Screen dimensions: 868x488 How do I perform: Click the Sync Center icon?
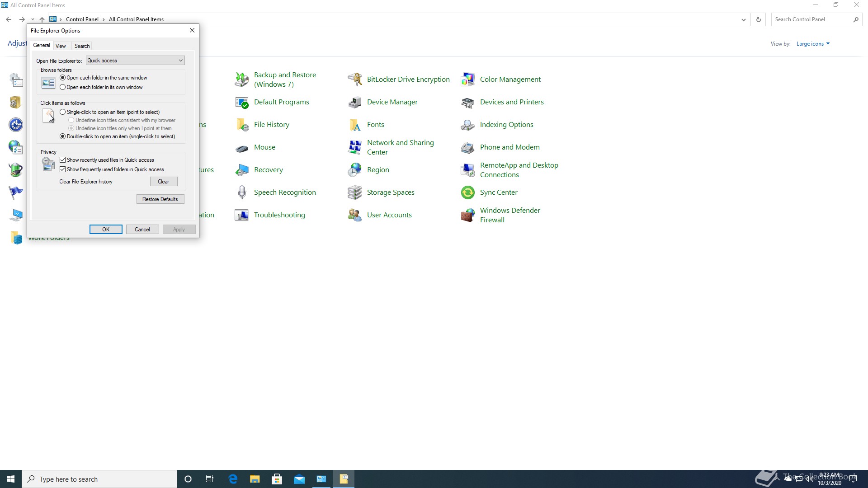(x=467, y=192)
